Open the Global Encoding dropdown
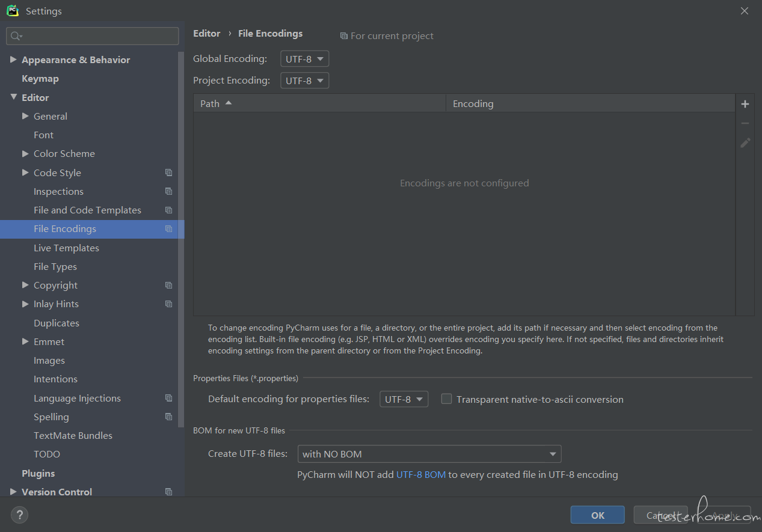762x532 pixels. 305,59
